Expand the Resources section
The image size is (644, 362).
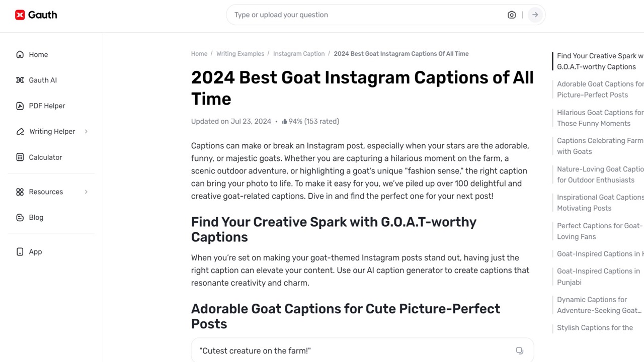pos(86,192)
